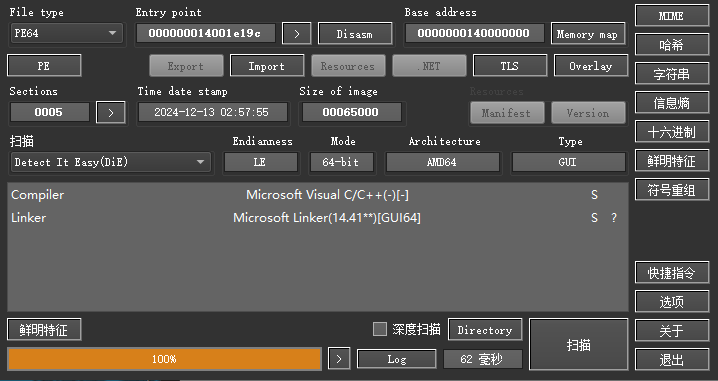Open the Log button
718x381 pixels.
[x=397, y=359]
